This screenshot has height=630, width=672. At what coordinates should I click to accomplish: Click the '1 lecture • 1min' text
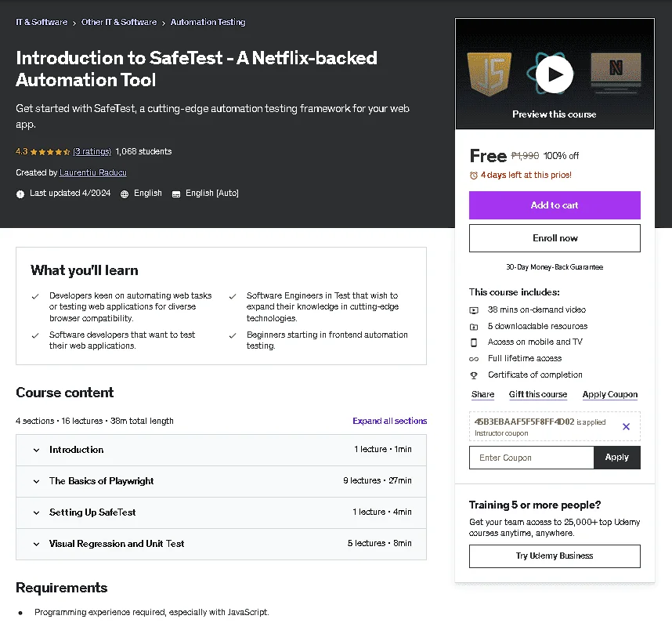click(x=383, y=450)
